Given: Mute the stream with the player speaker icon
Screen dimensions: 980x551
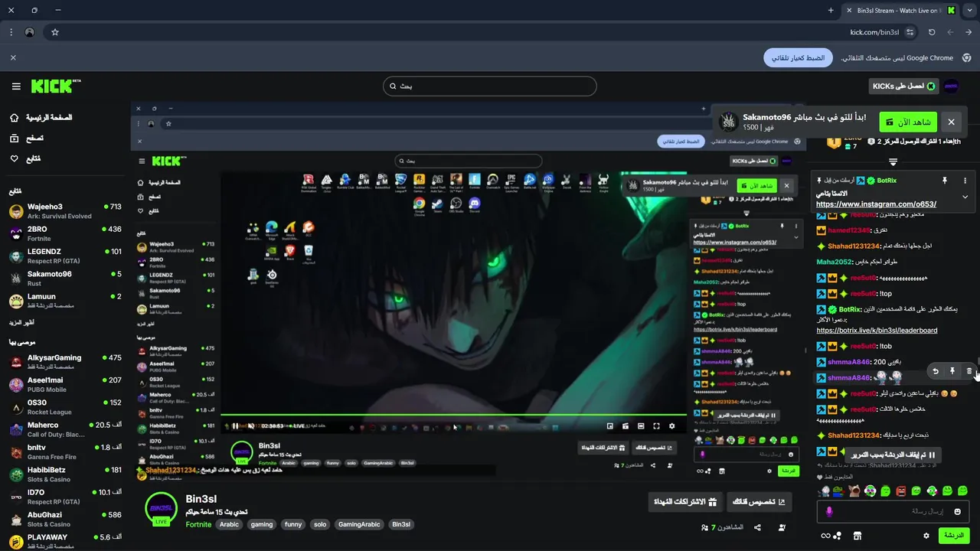Looking at the screenshot, I should pyautogui.click(x=250, y=426).
